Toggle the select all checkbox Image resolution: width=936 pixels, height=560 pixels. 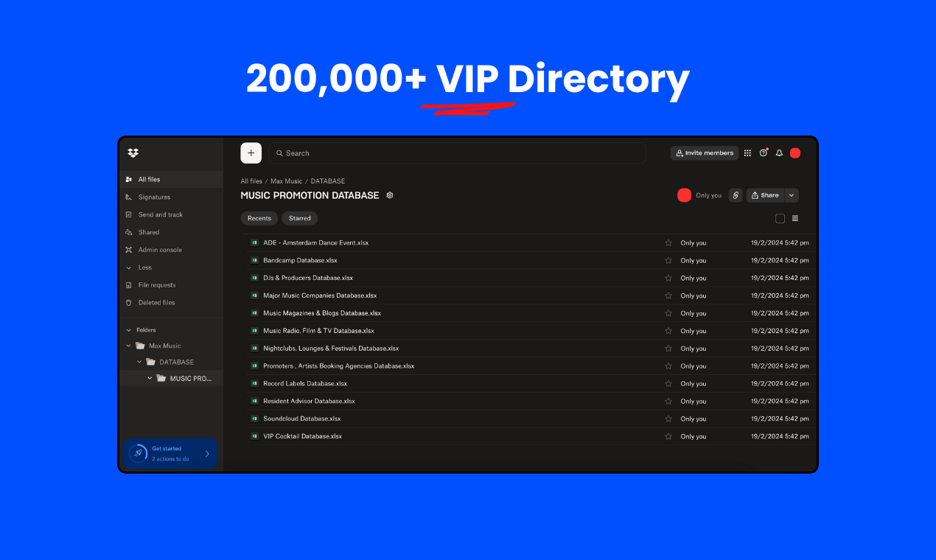pyautogui.click(x=780, y=218)
